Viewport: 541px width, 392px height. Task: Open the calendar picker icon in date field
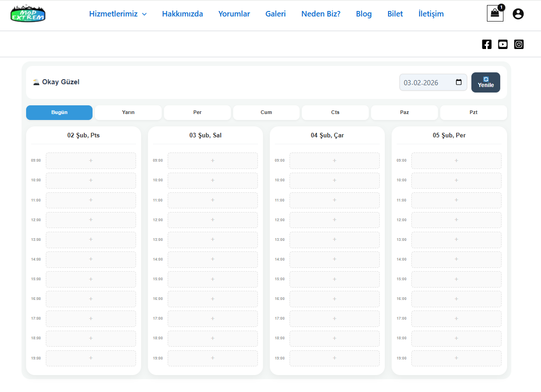(x=459, y=82)
